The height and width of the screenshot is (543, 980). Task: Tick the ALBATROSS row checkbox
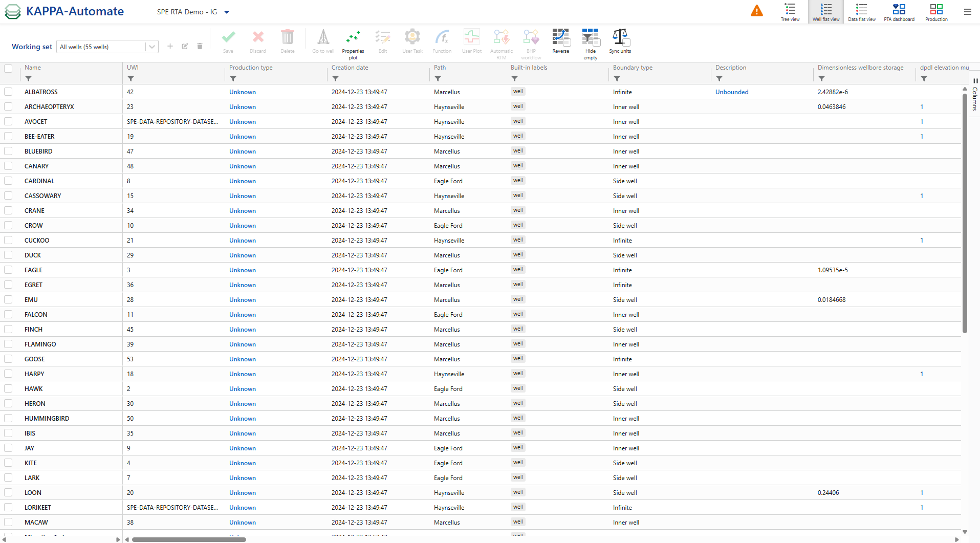pyautogui.click(x=8, y=92)
